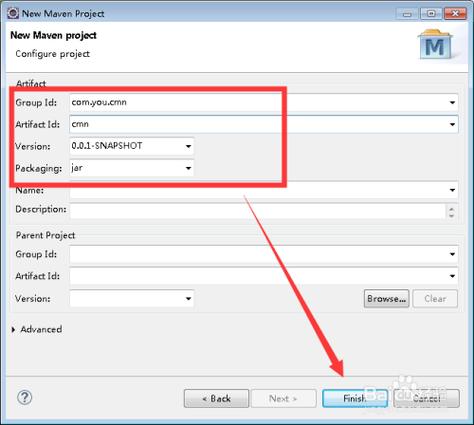
Task: Click the Description field scroll stepper
Action: coord(451,212)
